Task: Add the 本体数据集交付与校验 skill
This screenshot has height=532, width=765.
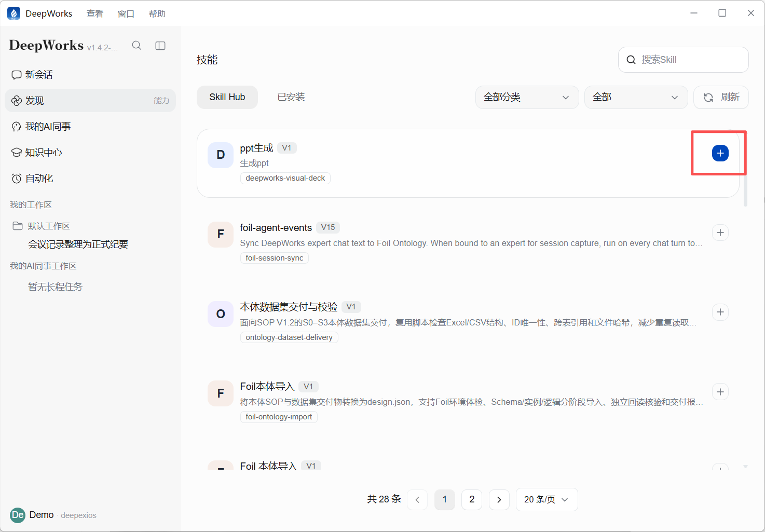Action: (x=720, y=312)
